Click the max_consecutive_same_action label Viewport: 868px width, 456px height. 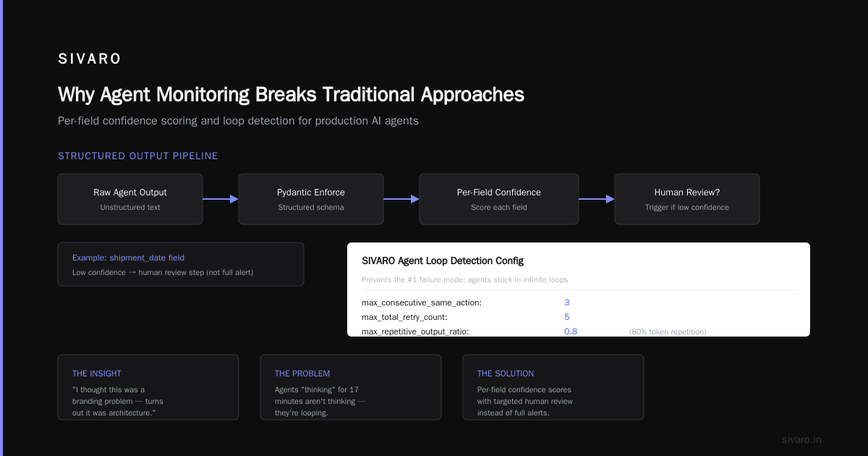tap(422, 303)
